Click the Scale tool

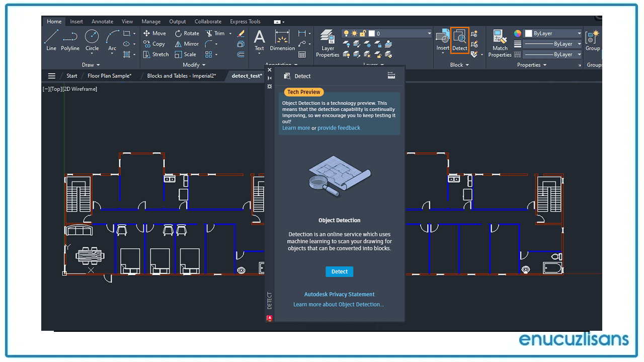tap(185, 54)
